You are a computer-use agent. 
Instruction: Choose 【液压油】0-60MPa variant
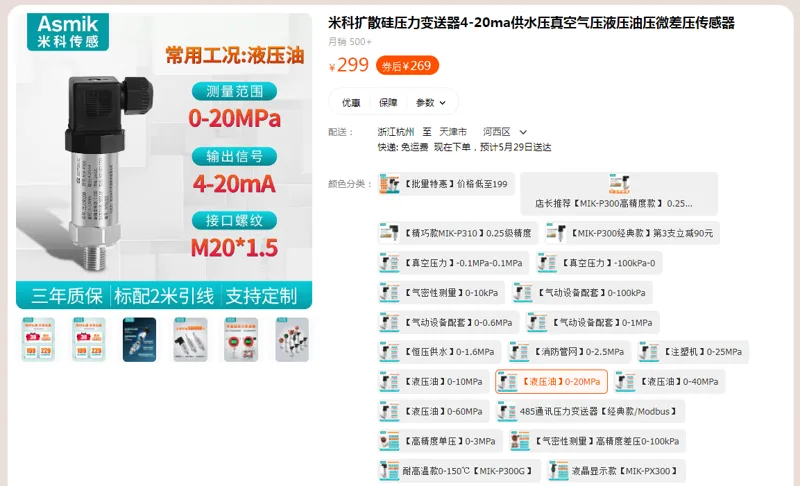click(433, 411)
